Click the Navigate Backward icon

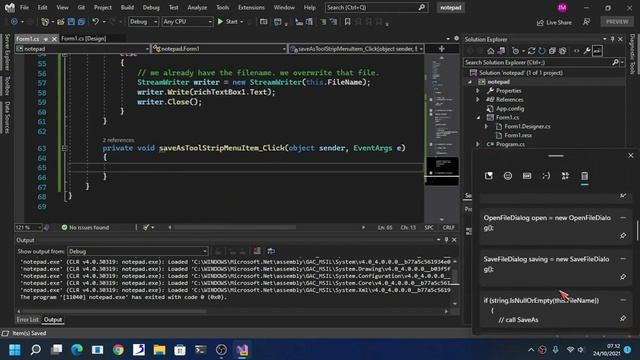pos(14,22)
